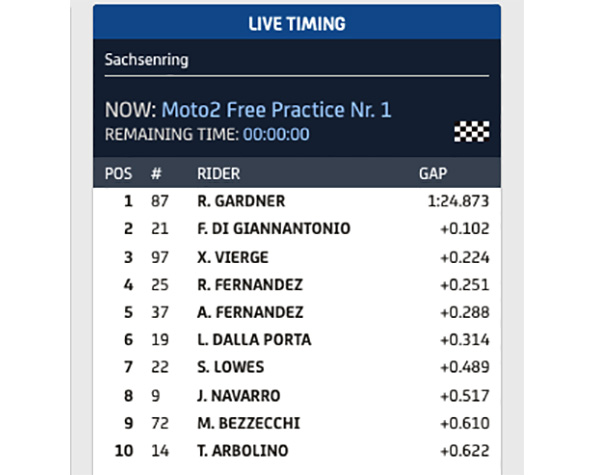Click the checkered flag icon

pos(471,132)
